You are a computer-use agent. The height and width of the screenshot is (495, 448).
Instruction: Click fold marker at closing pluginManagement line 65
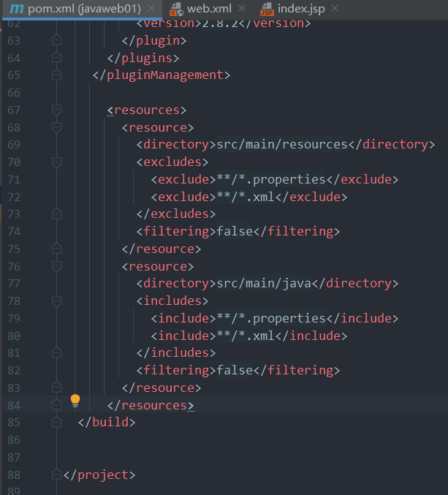(x=56, y=75)
